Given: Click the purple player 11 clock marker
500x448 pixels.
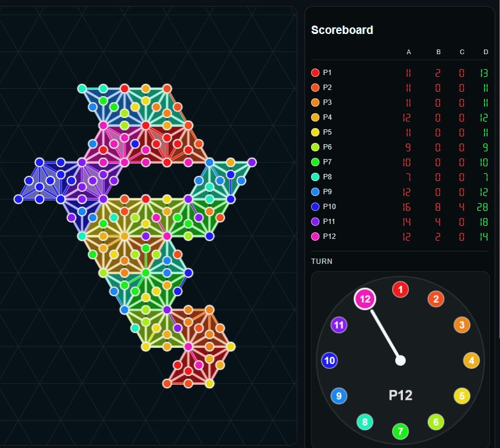Looking at the screenshot, I should tap(338, 325).
